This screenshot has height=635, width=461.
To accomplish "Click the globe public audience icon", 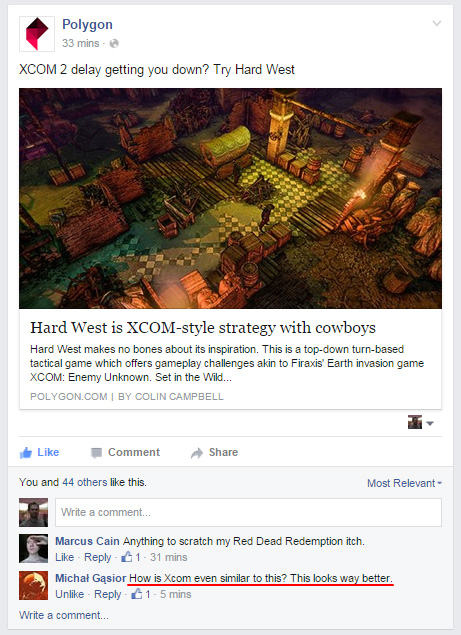I will (x=114, y=43).
